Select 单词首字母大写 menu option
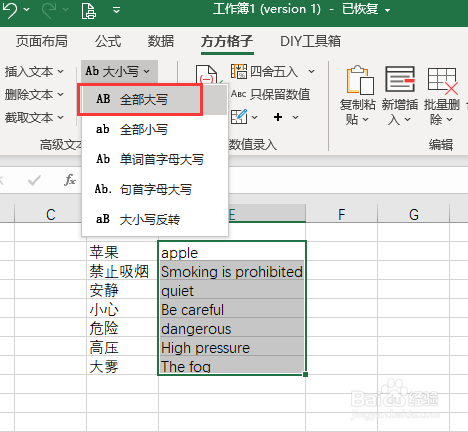Screen dimensions: 468x432 coord(155,159)
